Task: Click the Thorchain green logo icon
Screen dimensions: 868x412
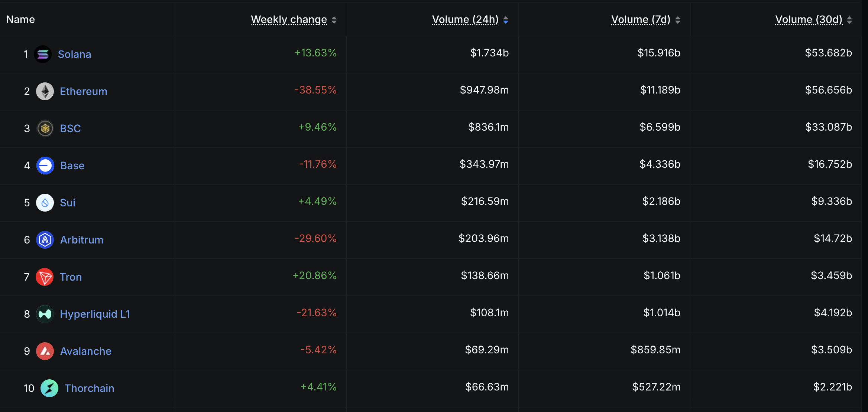Action: tap(50, 388)
